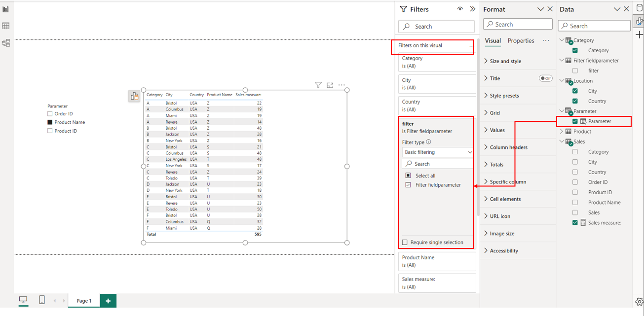
Task: Check the filter field in Data pane
Action: point(575,70)
